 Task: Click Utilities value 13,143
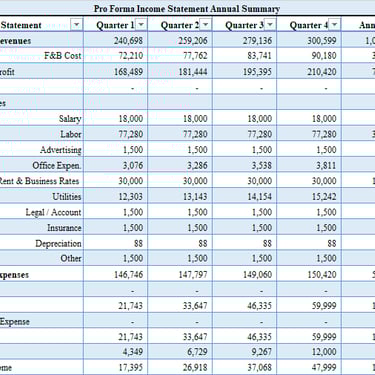click(195, 197)
